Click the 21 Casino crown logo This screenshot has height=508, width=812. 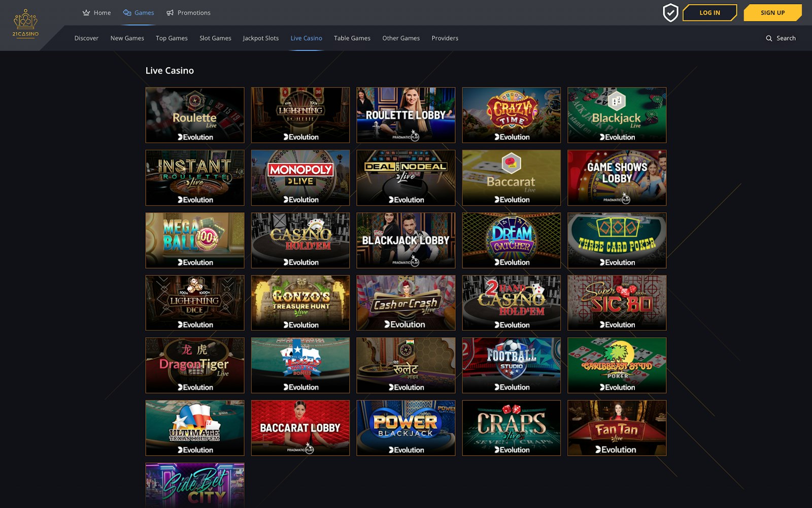pos(26,20)
